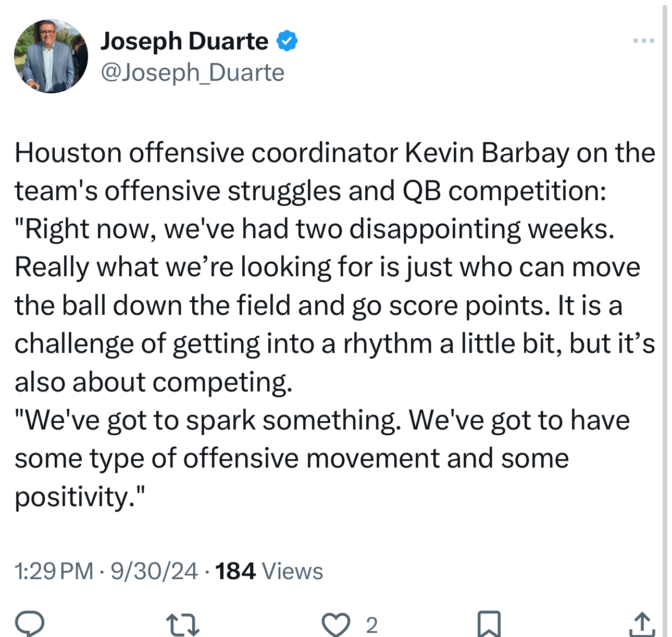This screenshot has width=672, height=637.
Task: View the 184 Views analytics
Action: pos(269,571)
